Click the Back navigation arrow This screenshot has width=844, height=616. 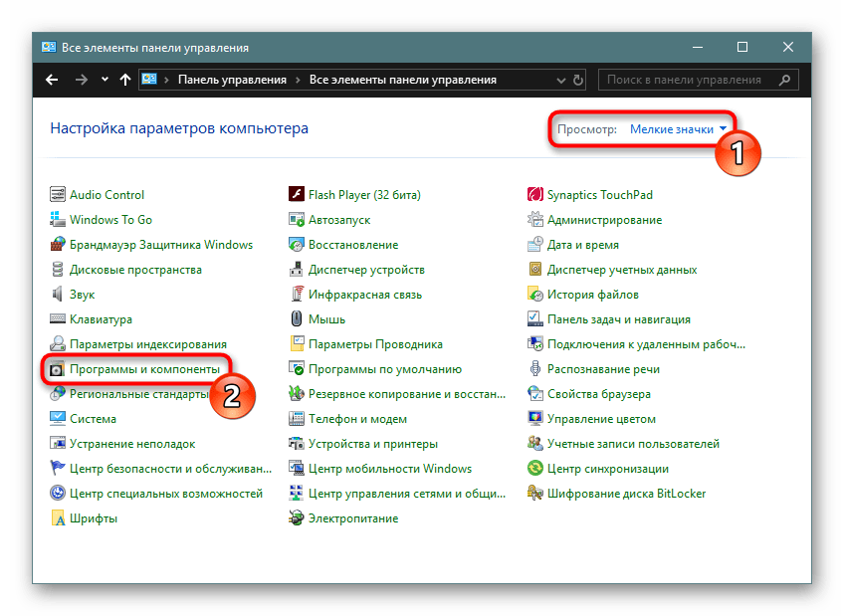pos(52,80)
